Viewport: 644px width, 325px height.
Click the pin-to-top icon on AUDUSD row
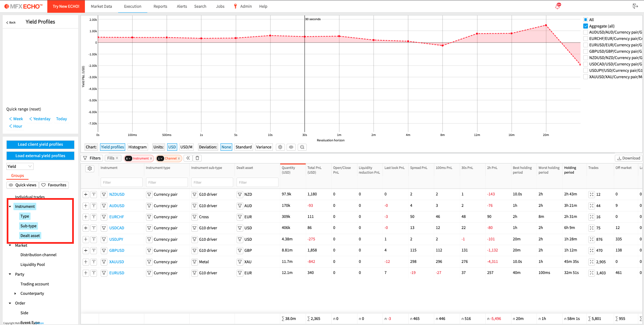click(94, 206)
